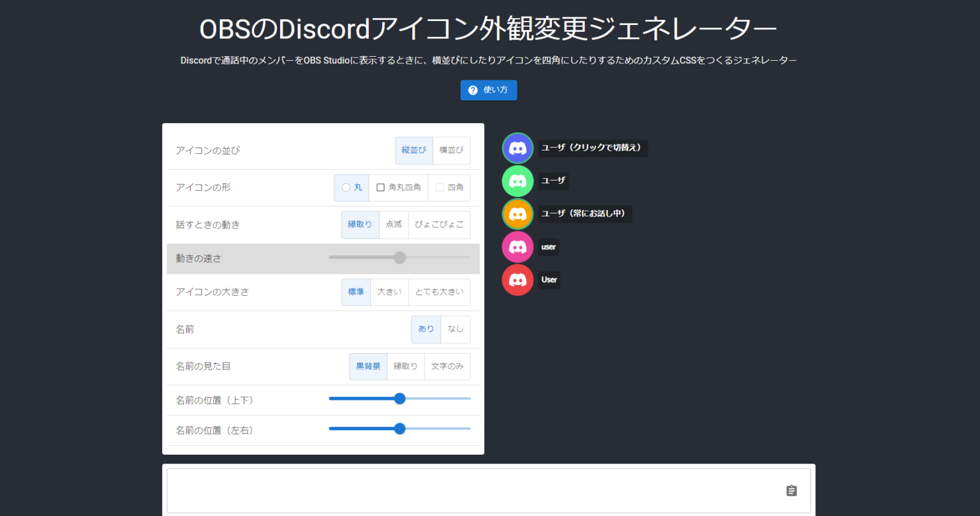Select 縦並び for アイコンの並び
This screenshot has width=980, height=516.
tap(413, 150)
